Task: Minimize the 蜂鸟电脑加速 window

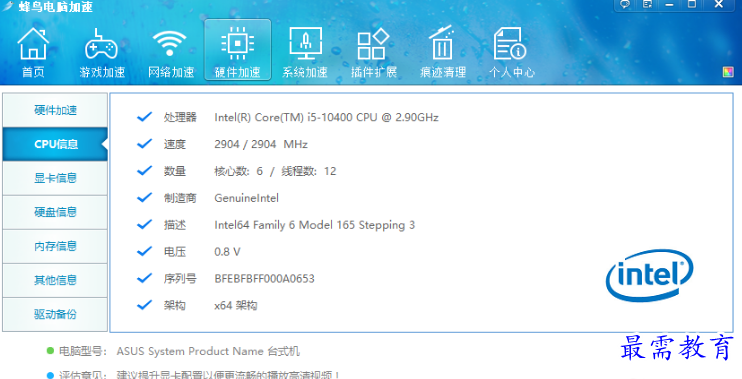Action: pyautogui.click(x=669, y=4)
